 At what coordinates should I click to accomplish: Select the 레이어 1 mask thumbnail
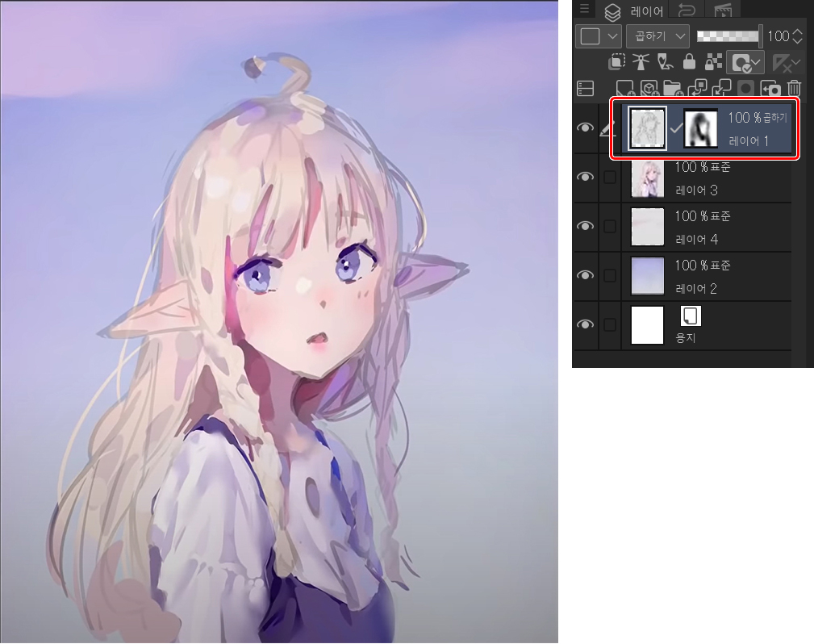(x=700, y=129)
